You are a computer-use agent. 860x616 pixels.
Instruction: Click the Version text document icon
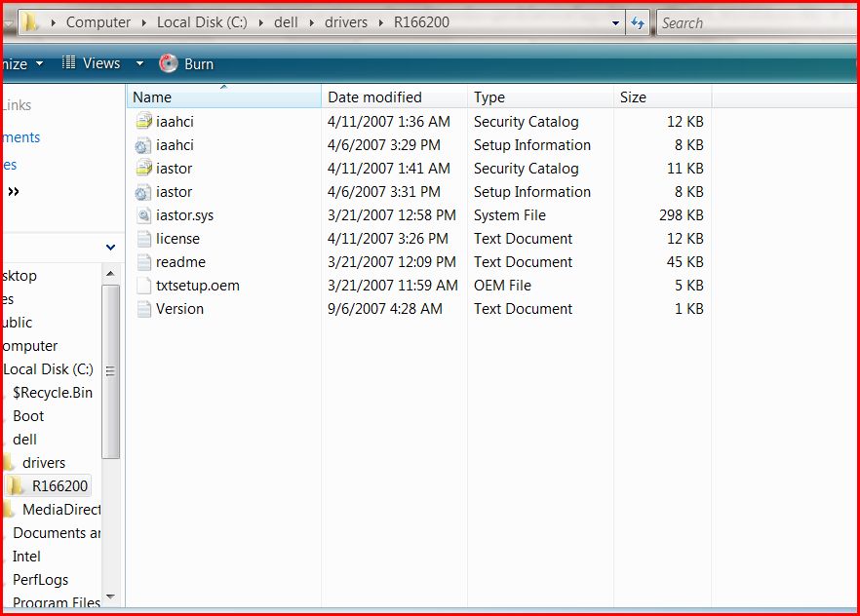tap(143, 309)
